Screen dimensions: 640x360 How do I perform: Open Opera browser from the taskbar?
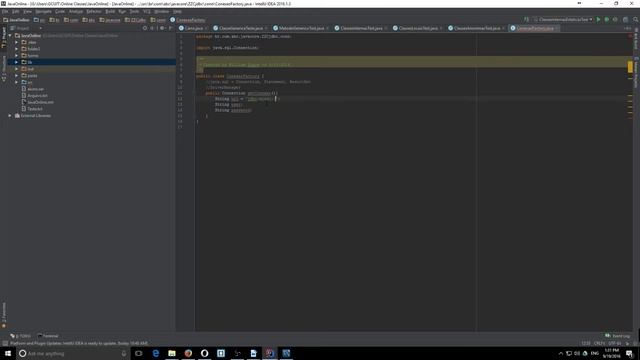click(204, 353)
